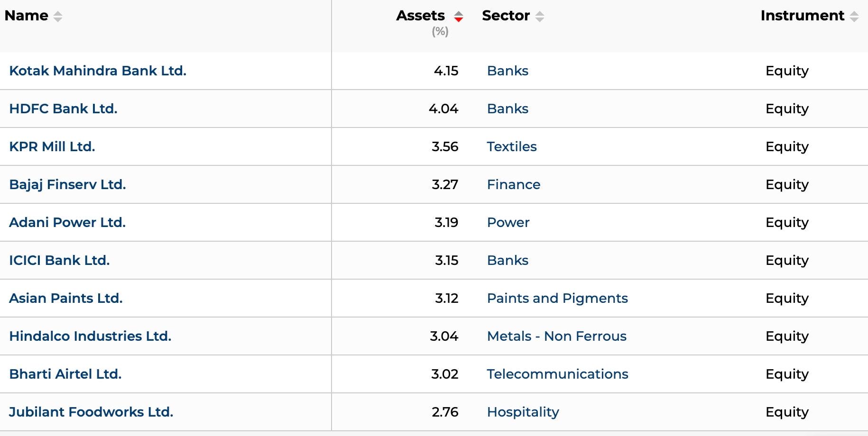Select KPR Mill Ltd. holding
Viewport: 868px width, 436px height.
(52, 146)
